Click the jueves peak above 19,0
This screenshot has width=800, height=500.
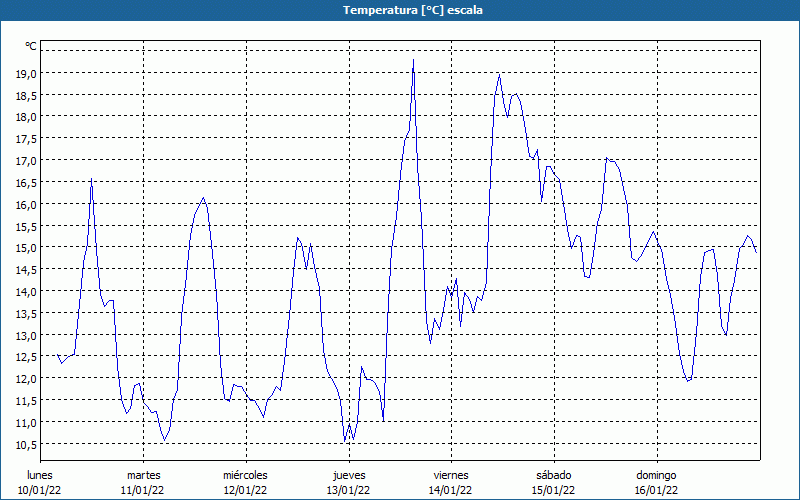click(x=413, y=60)
